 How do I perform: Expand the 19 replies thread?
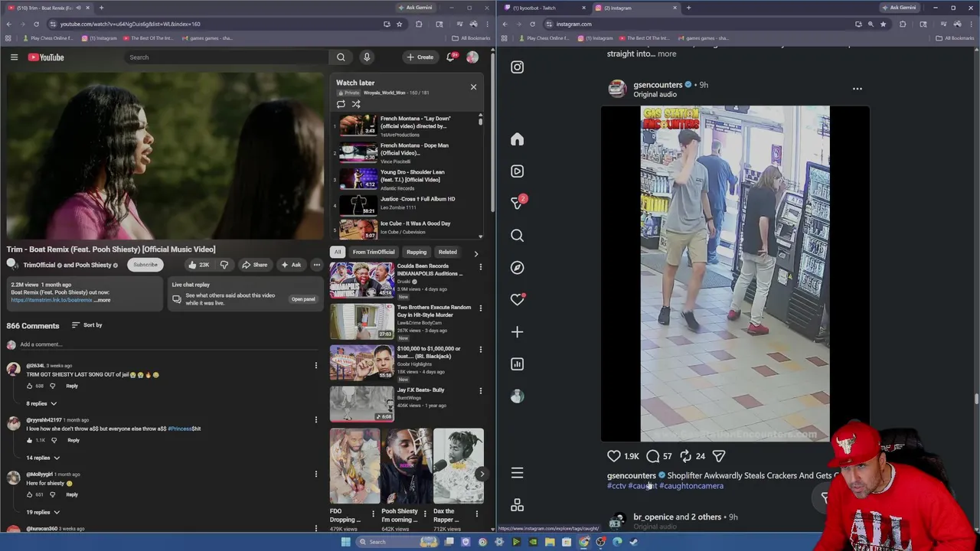point(43,512)
